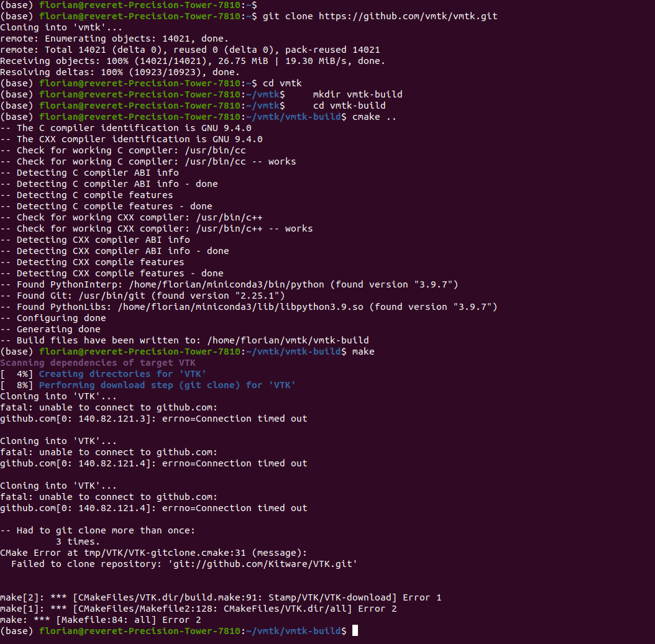
Task: Click the git clone vmtk.git URL
Action: [408, 16]
